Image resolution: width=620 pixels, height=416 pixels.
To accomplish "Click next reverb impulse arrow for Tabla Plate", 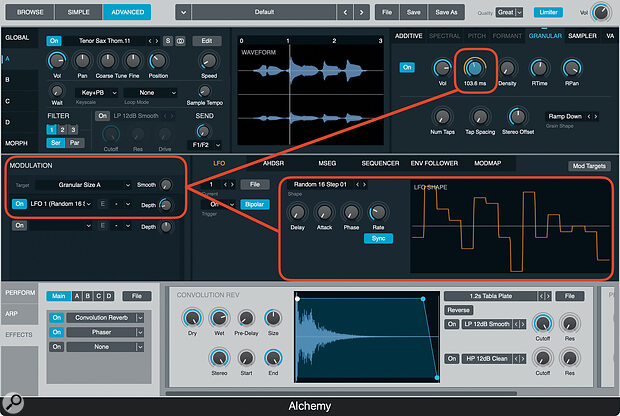I will pos(548,296).
